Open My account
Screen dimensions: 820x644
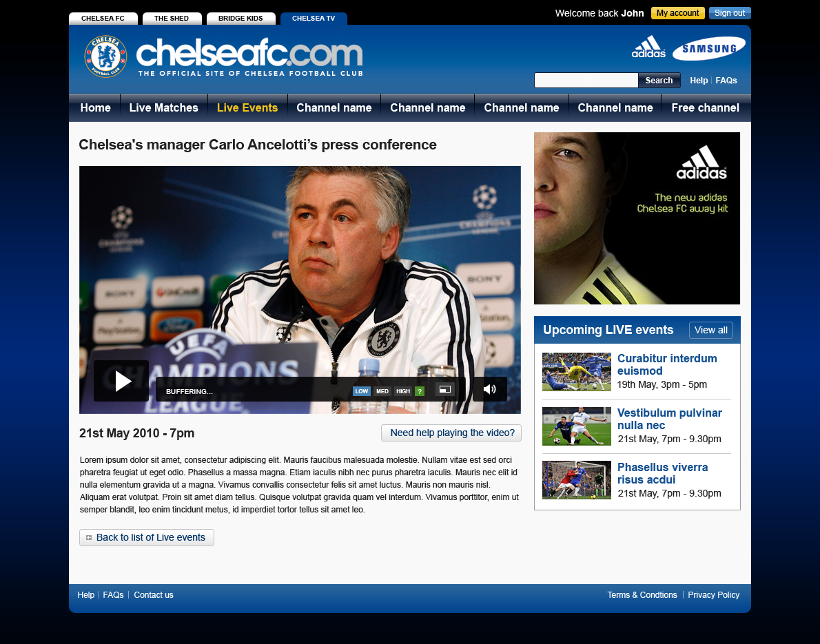[x=678, y=13]
